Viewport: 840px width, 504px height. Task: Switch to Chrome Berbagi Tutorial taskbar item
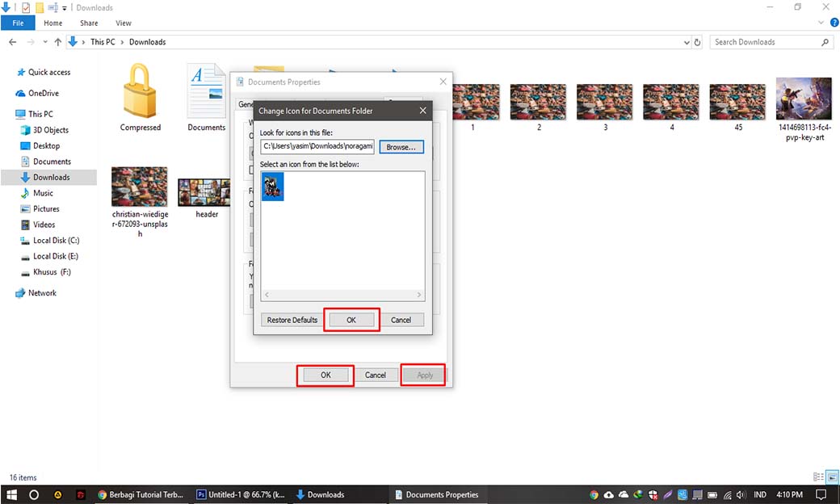pyautogui.click(x=141, y=494)
